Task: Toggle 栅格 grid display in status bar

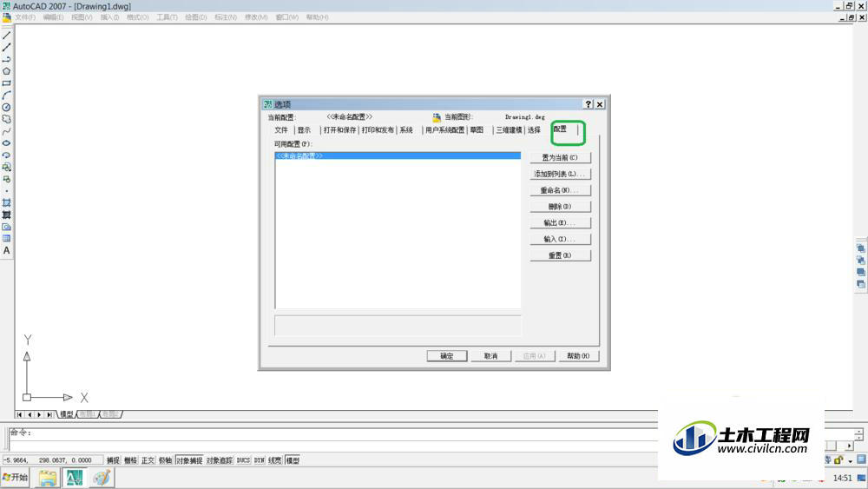Action: (131, 460)
